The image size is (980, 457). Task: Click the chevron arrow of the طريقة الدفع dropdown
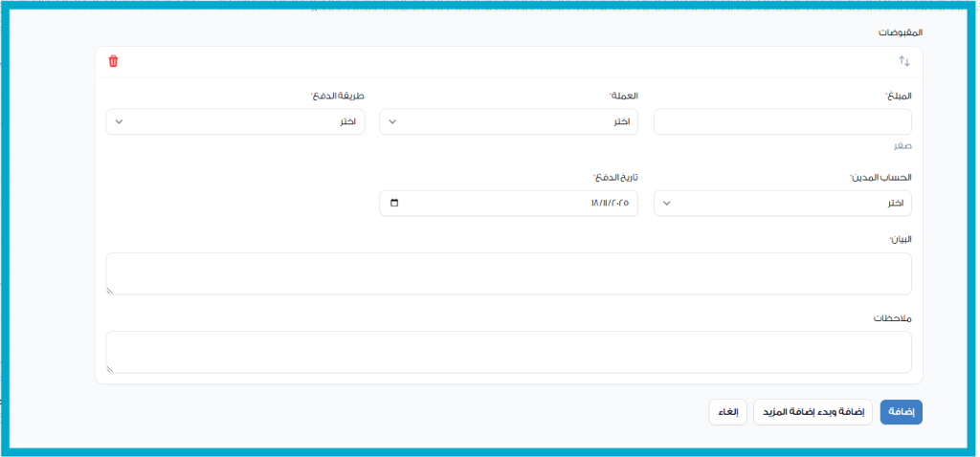119,122
